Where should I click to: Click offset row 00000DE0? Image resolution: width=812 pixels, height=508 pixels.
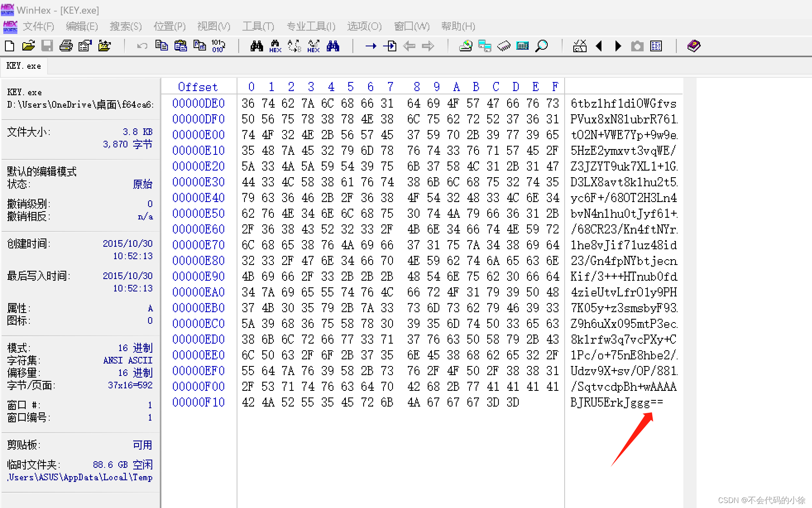pyautogui.click(x=198, y=103)
